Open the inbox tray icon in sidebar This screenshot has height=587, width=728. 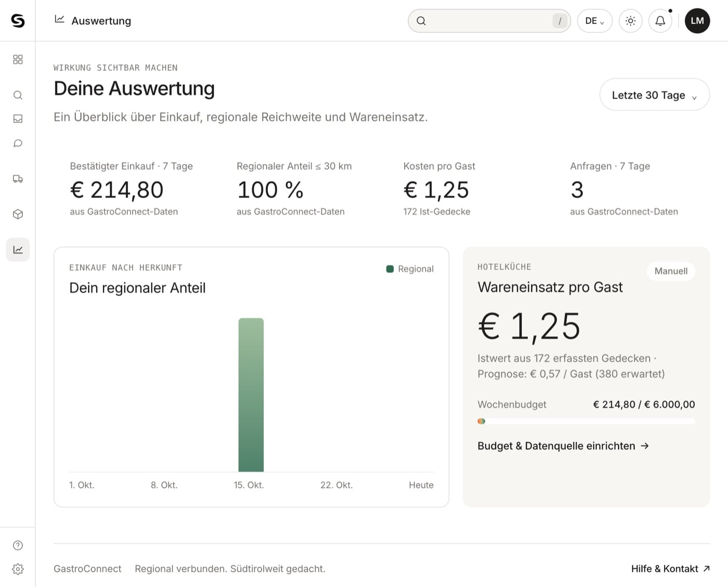[18, 119]
